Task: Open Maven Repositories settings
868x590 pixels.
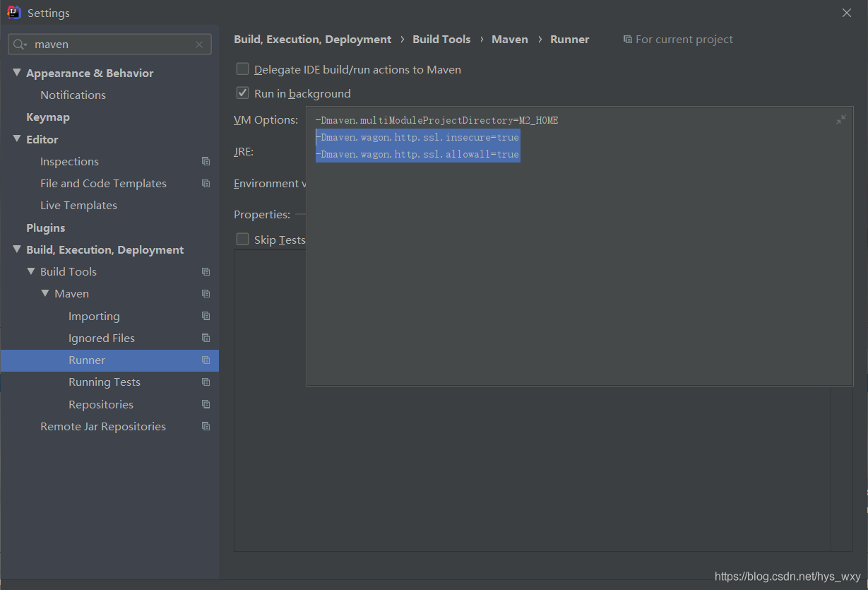Action: coord(101,405)
